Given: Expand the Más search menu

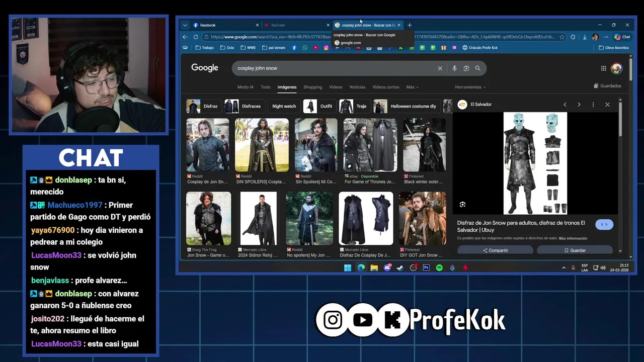Looking at the screenshot, I should [412, 87].
